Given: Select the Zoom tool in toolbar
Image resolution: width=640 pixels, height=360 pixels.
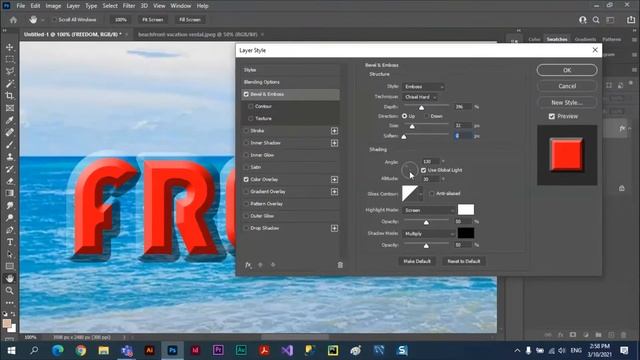Looking at the screenshot, I should 9,291.
